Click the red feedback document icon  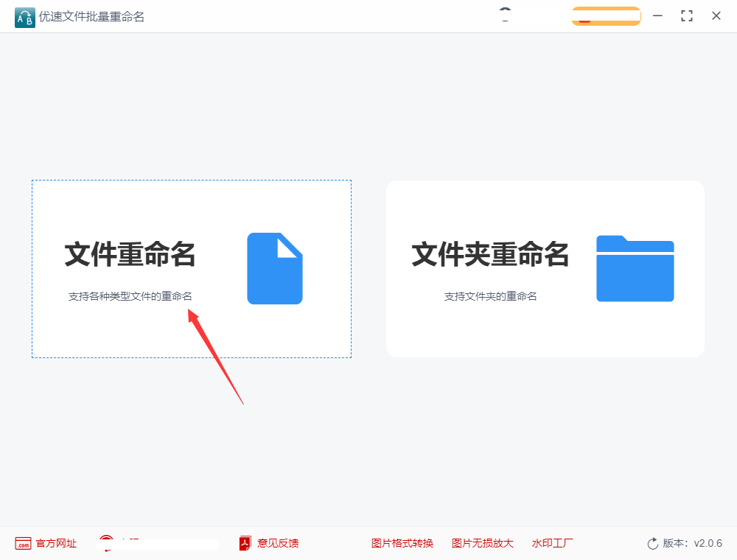(x=245, y=544)
